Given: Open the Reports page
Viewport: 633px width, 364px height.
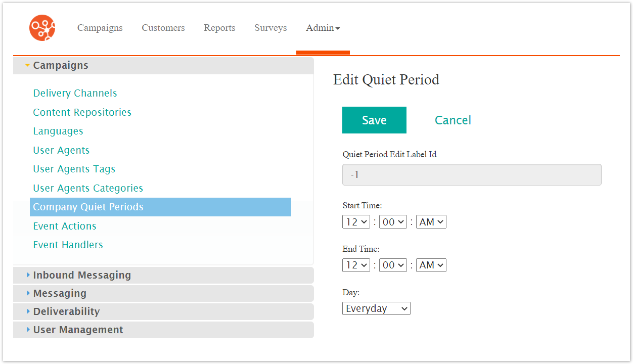Looking at the screenshot, I should click(x=219, y=28).
